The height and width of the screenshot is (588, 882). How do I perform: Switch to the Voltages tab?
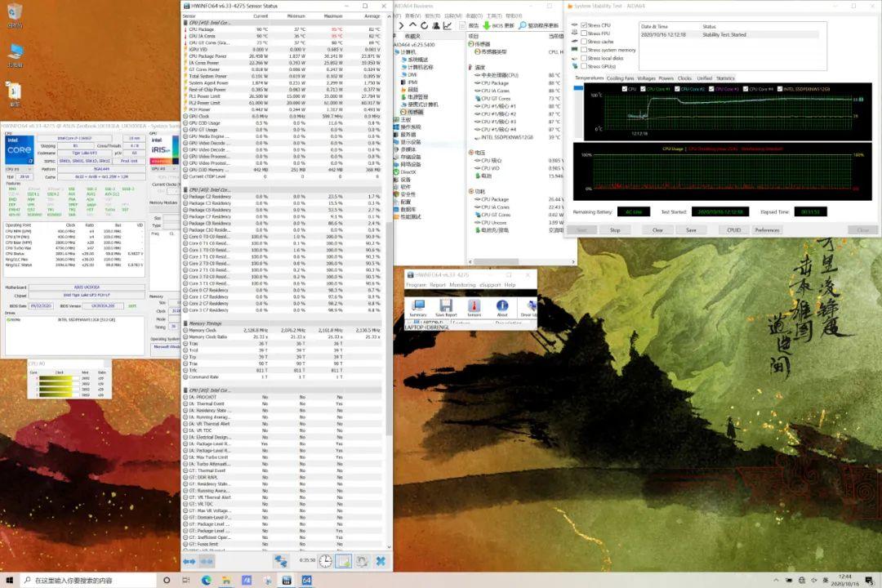(x=646, y=78)
